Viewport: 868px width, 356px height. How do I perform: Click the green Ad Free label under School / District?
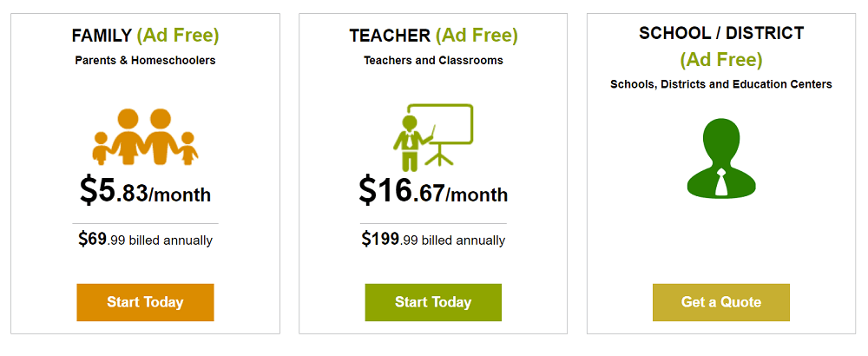[x=721, y=60]
